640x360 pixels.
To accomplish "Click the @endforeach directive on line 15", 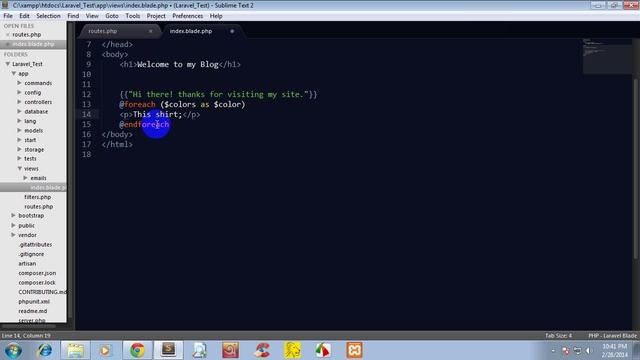I will pyautogui.click(x=144, y=124).
